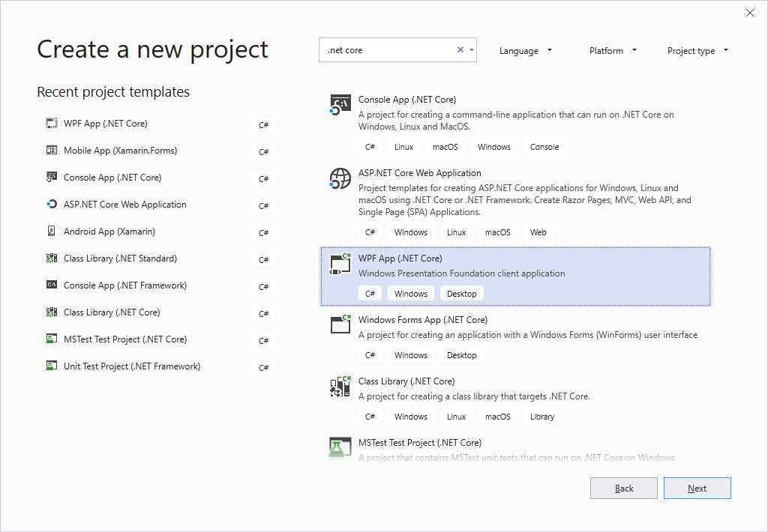Select the WPF App (.NET Core) template icon
768x532 pixels.
pos(340,264)
